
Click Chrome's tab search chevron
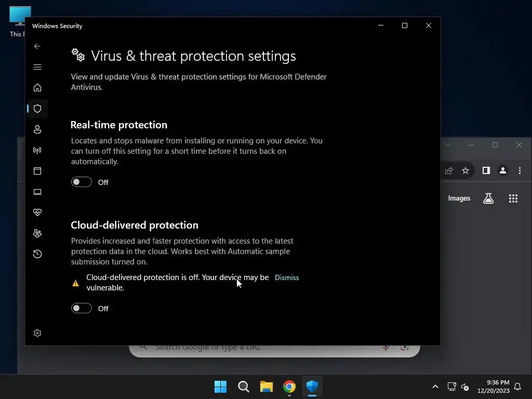pyautogui.click(x=448, y=145)
